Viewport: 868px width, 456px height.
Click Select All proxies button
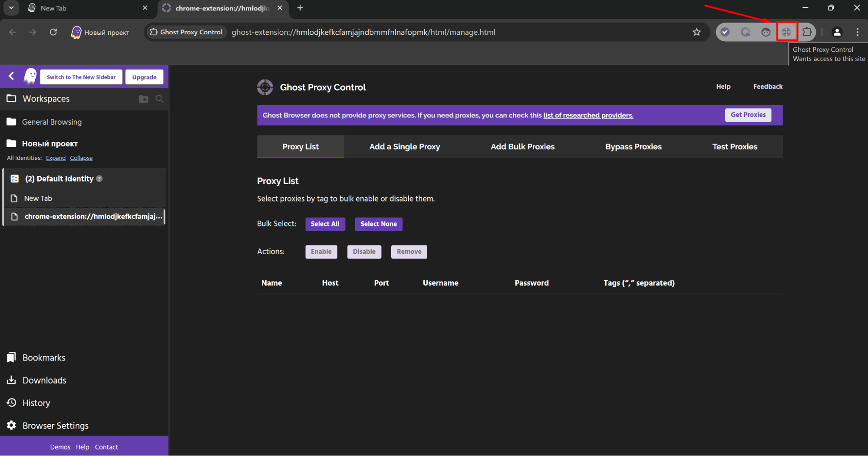pyautogui.click(x=325, y=224)
